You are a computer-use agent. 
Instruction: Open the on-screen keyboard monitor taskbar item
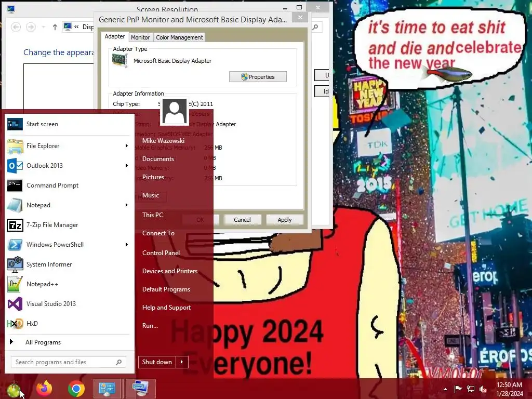pyautogui.click(x=140, y=389)
